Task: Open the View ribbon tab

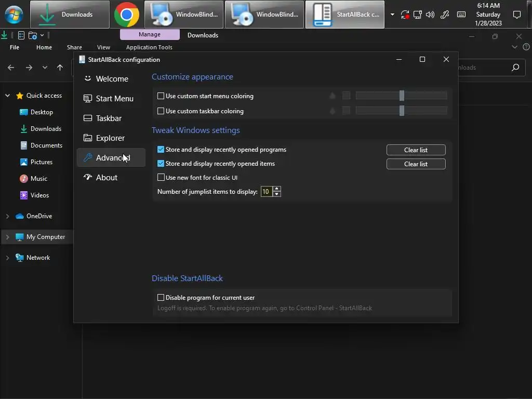Action: 103,47
